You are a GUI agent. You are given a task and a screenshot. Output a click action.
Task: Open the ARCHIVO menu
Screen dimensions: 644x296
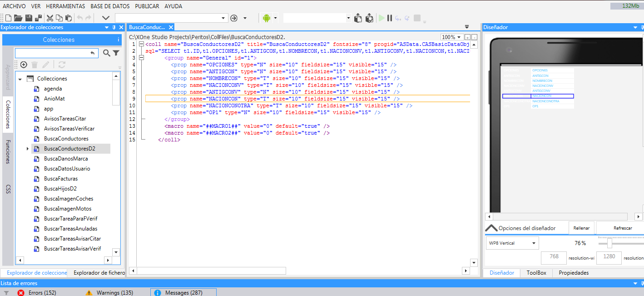[x=14, y=6]
